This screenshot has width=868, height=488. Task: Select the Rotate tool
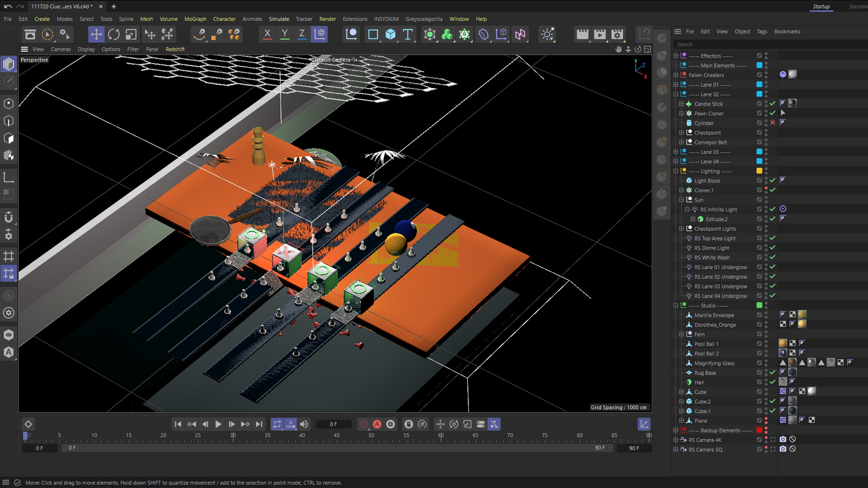[x=113, y=34]
